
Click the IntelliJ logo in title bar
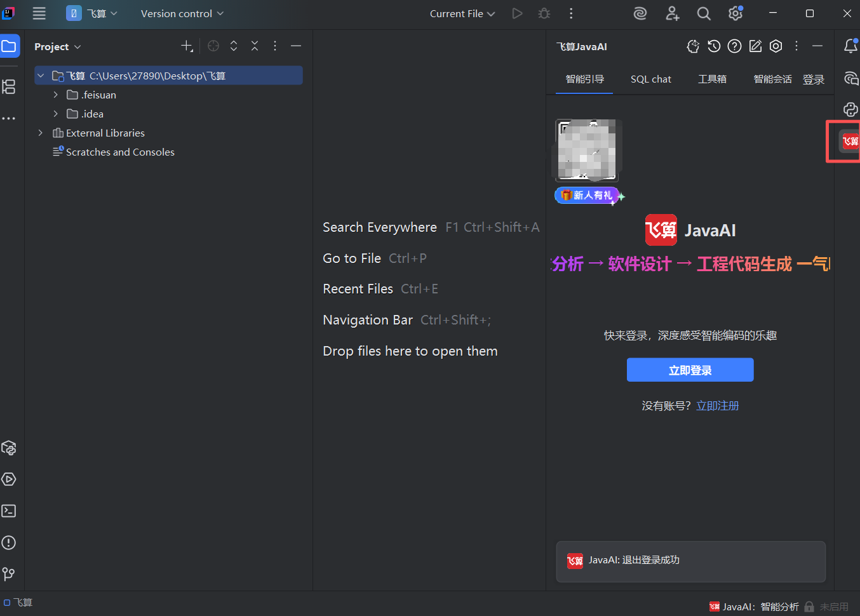pyautogui.click(x=9, y=13)
